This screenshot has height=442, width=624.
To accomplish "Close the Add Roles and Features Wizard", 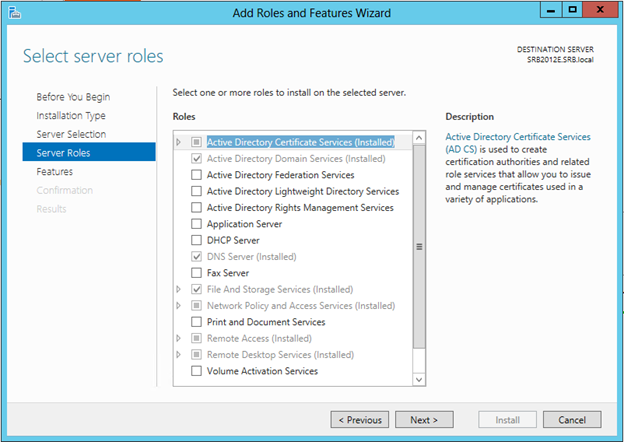I will (x=600, y=10).
